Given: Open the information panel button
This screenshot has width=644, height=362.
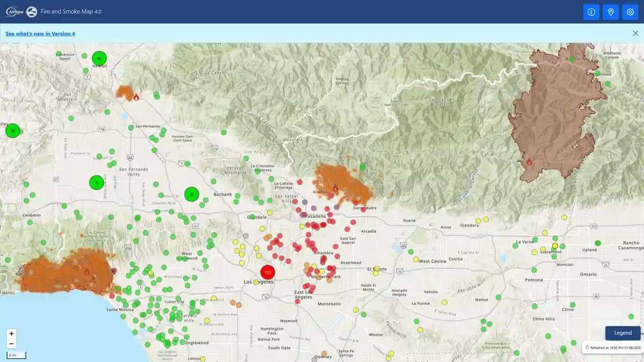Looking at the screenshot, I should [591, 12].
